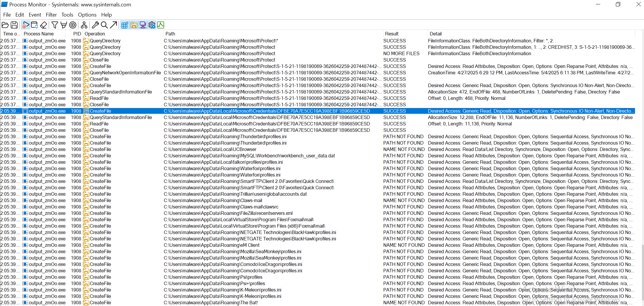Screen dimensions: 644x306
Task: Select the include-from-window target icon
Action: point(73,25)
